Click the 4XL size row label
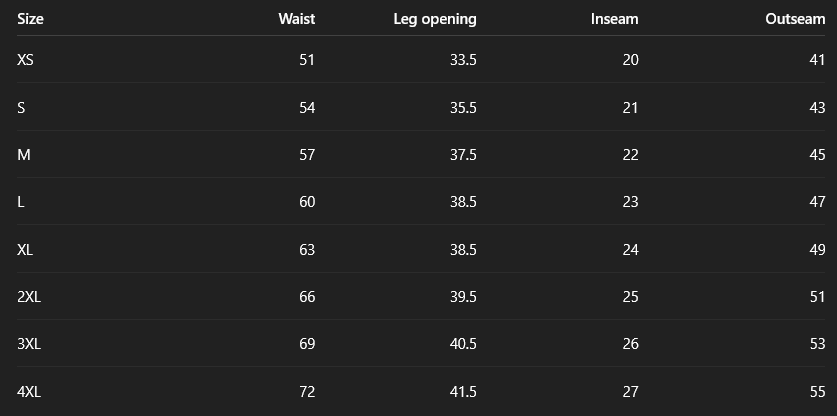 29,392
